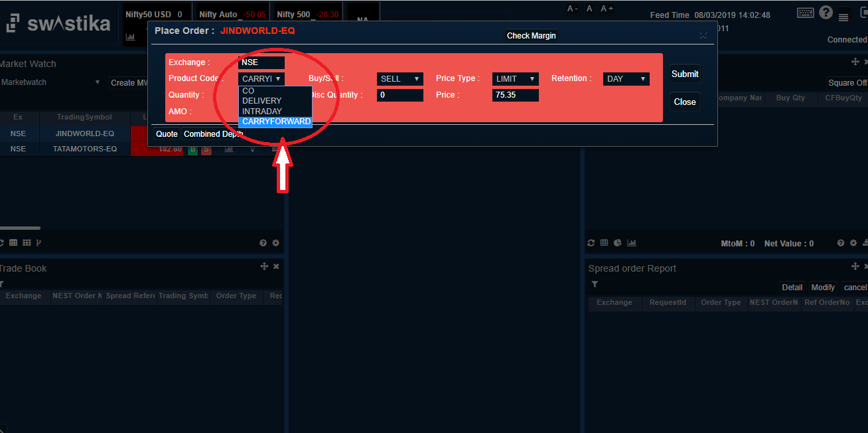This screenshot has height=433, width=868.
Task: Open the on-screen keyboard icon
Action: [x=806, y=13]
